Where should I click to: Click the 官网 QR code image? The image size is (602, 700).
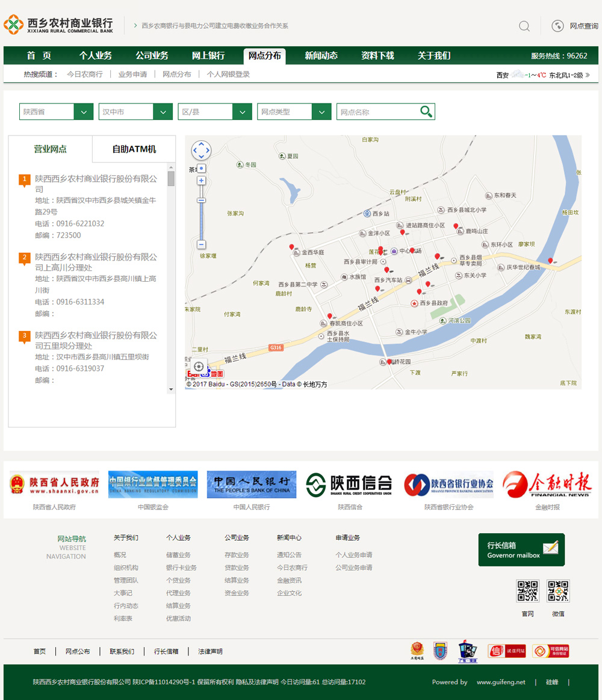pos(527,591)
